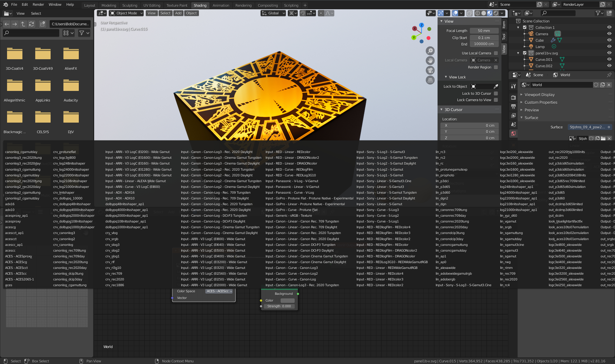
Task: Open World properties tab icon
Action: click(x=513, y=133)
